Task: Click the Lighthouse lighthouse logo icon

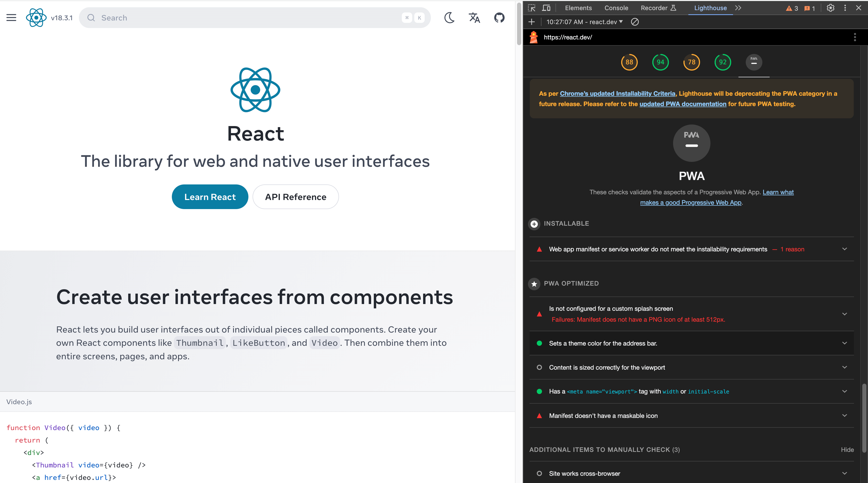Action: coord(534,37)
